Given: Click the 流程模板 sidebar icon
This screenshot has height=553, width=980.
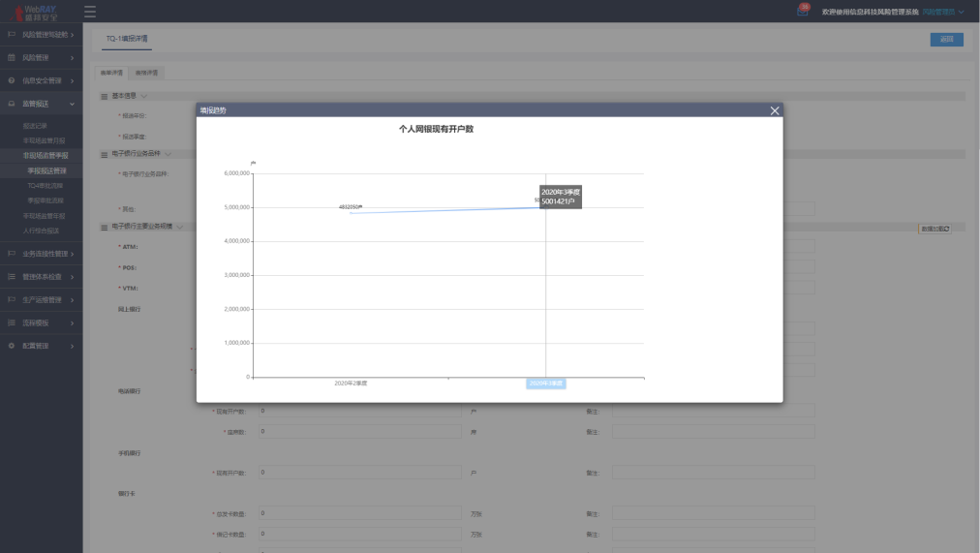Looking at the screenshot, I should [12, 323].
